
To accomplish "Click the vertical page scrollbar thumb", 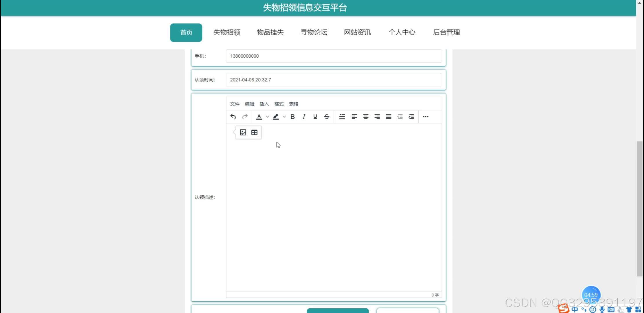I will tap(640, 209).
